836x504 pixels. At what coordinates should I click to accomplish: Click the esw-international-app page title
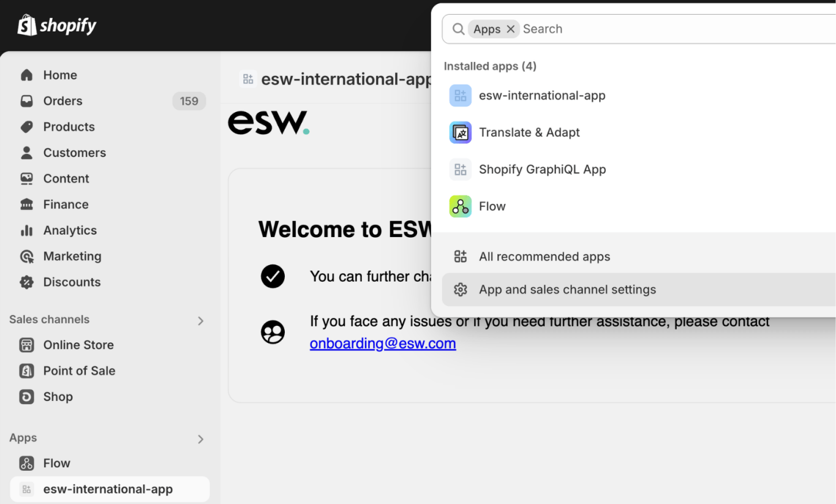(347, 80)
